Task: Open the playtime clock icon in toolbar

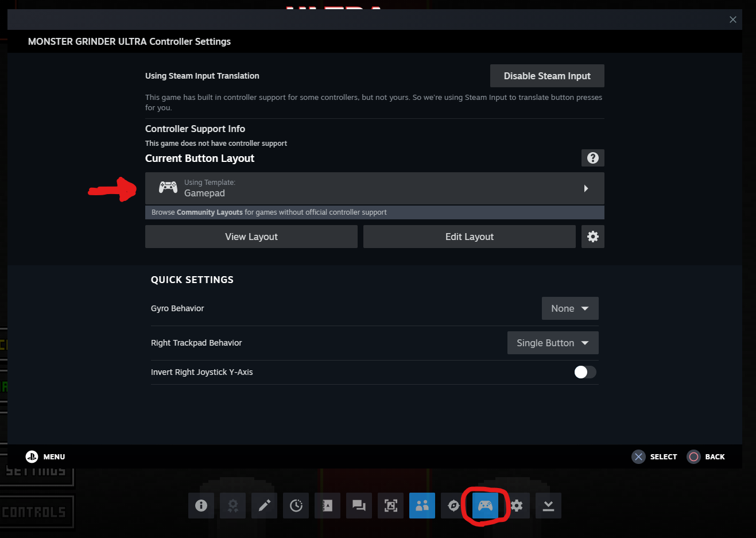Action: tap(296, 506)
